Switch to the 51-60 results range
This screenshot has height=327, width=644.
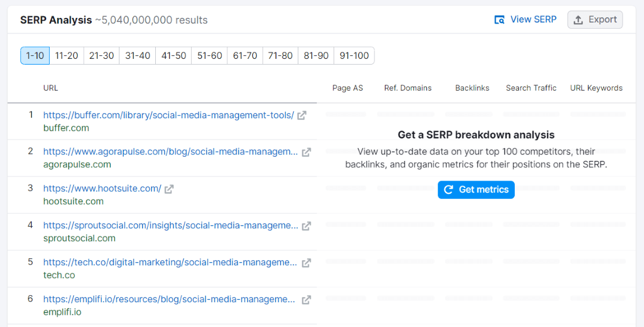click(209, 55)
